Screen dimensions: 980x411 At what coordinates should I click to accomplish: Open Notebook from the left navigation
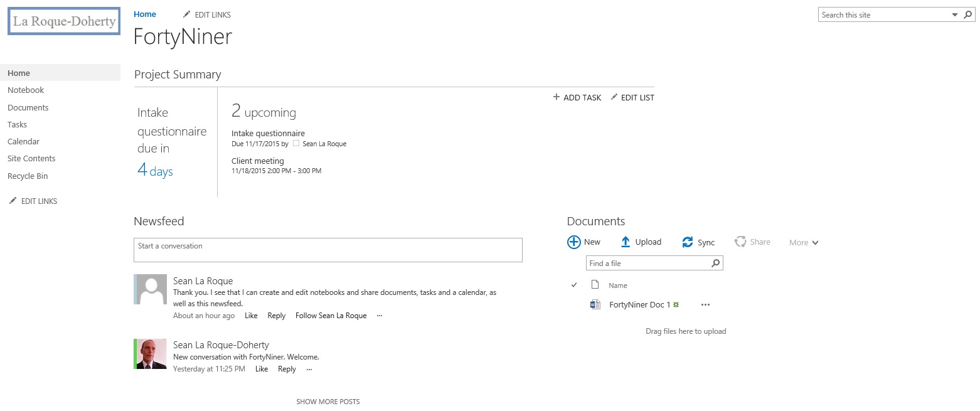pos(26,90)
